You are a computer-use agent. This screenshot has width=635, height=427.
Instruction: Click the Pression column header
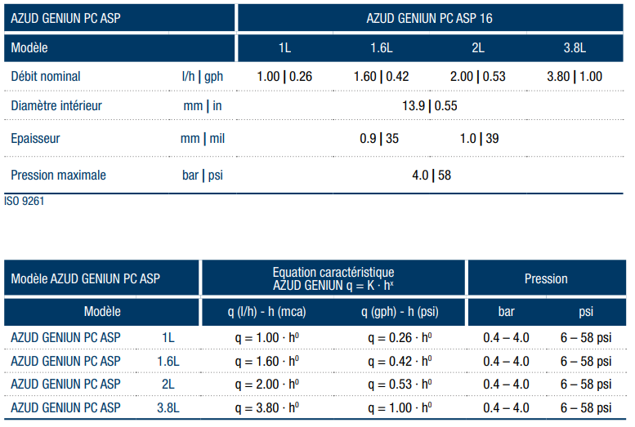546,279
